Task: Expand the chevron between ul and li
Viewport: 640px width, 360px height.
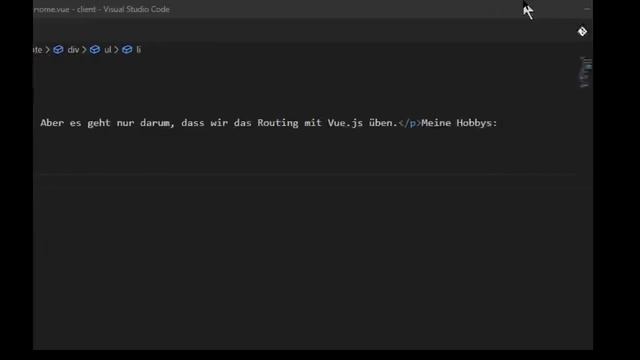Action: [116, 50]
